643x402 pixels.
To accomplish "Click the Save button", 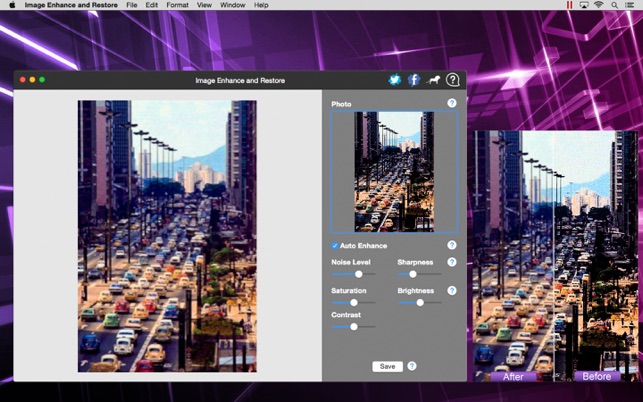I will 387,366.
